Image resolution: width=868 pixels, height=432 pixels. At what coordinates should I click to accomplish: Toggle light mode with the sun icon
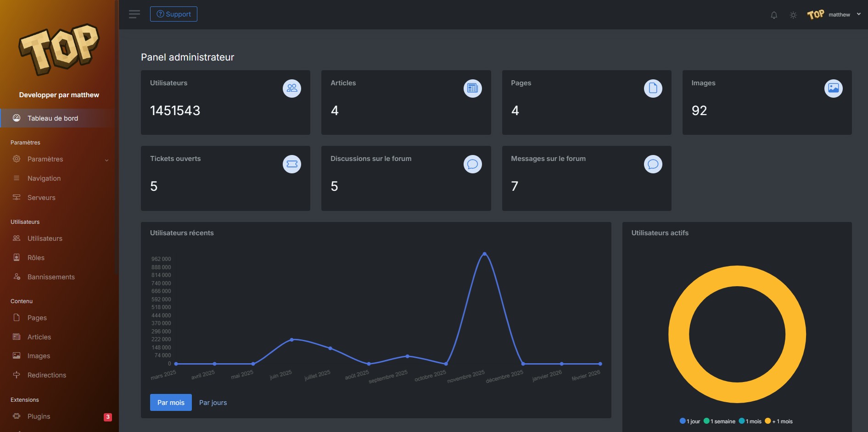click(x=793, y=14)
